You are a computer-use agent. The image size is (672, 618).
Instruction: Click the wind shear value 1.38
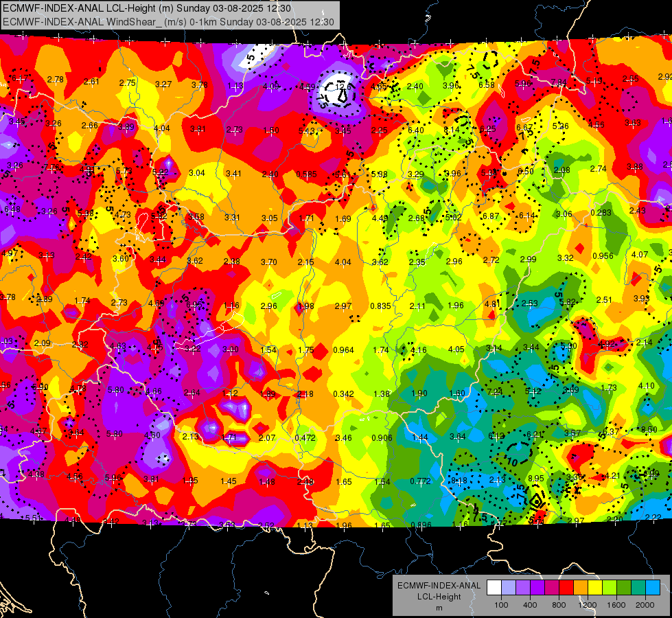click(x=382, y=393)
